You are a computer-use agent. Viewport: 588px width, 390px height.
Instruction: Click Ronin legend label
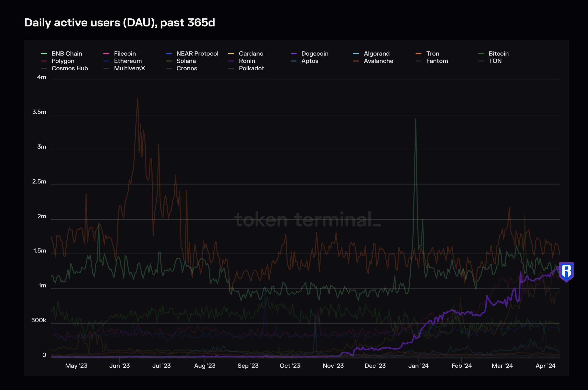pos(247,61)
